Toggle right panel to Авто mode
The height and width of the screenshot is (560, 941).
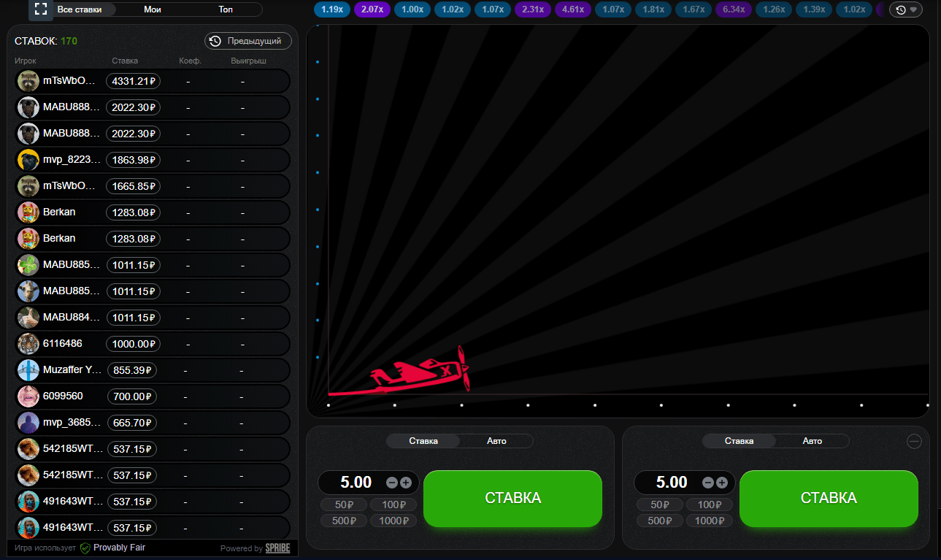click(812, 441)
